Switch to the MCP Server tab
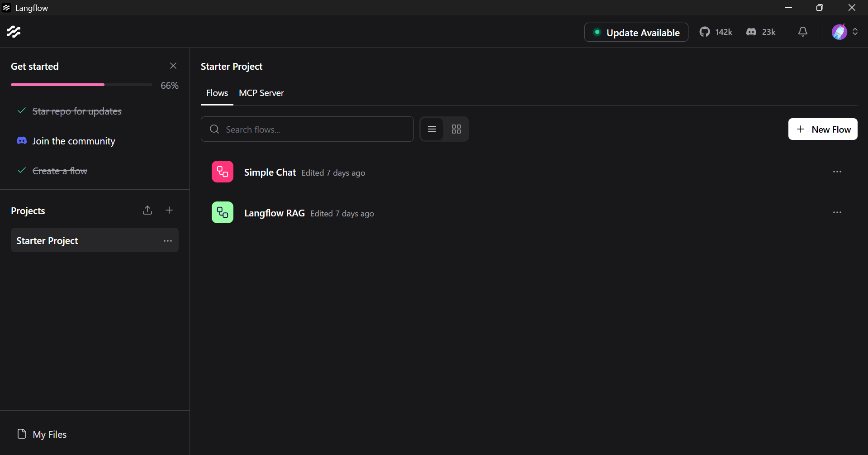The height and width of the screenshot is (455, 868). [x=261, y=93]
